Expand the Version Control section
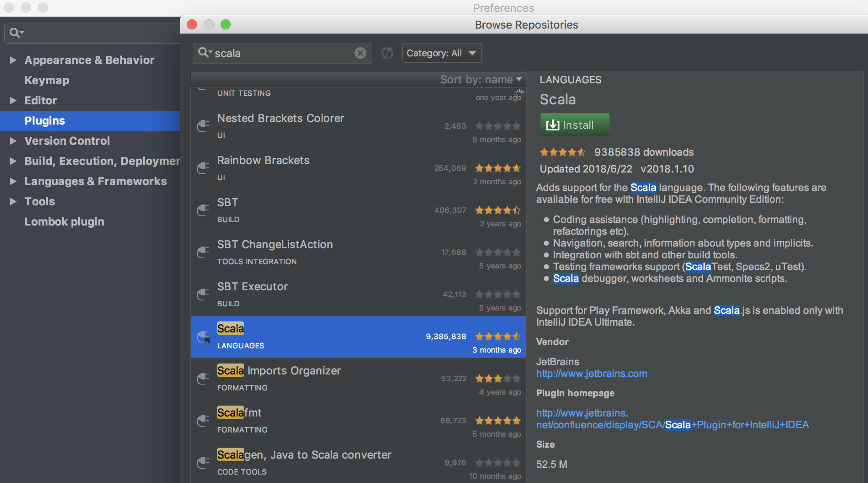This screenshot has width=868, height=483. (x=13, y=141)
